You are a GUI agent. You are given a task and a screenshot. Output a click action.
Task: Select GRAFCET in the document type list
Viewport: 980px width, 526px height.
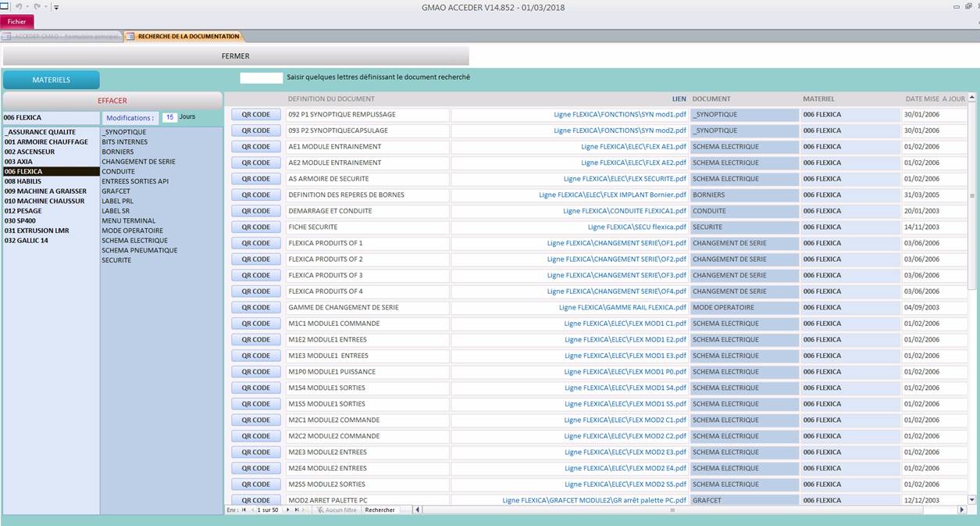click(161, 191)
